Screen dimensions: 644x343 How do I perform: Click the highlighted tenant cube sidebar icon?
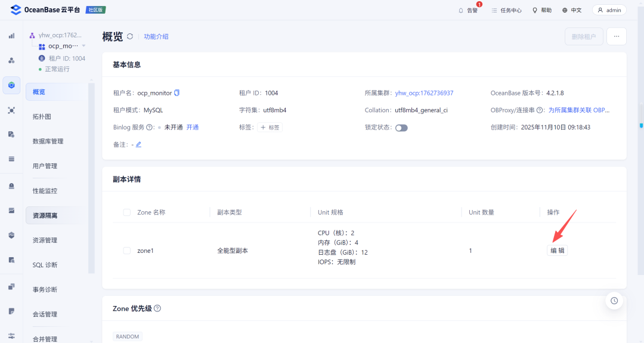[x=11, y=85]
